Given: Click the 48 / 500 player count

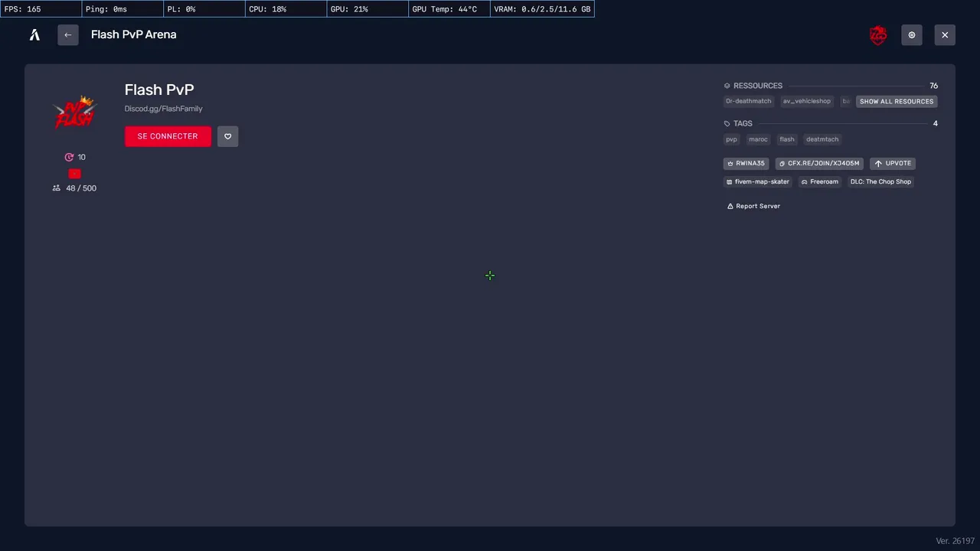Looking at the screenshot, I should [x=81, y=188].
